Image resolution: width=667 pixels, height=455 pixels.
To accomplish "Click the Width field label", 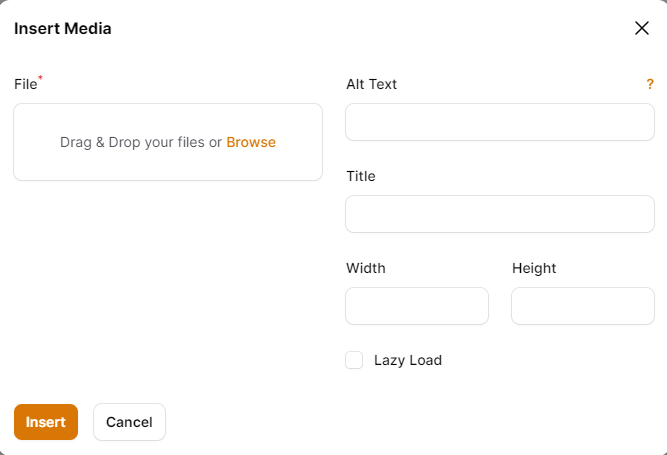I will (365, 268).
